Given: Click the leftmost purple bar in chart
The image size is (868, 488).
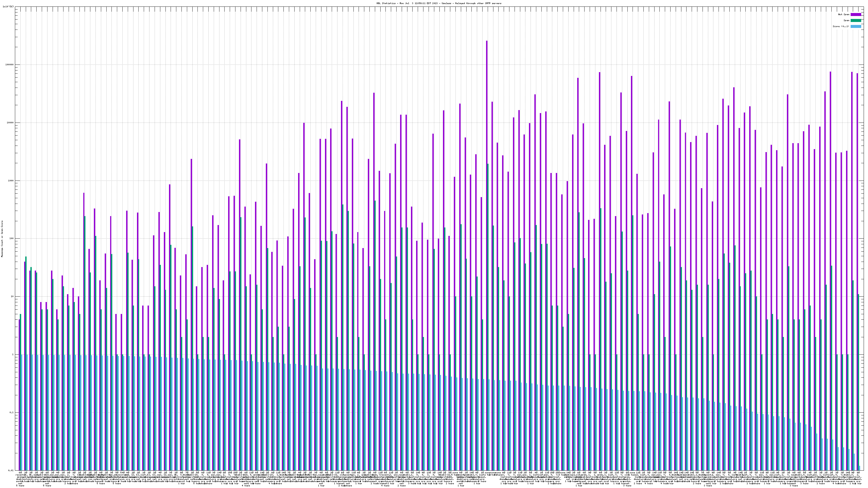Looking at the screenshot, I should click(19, 394).
